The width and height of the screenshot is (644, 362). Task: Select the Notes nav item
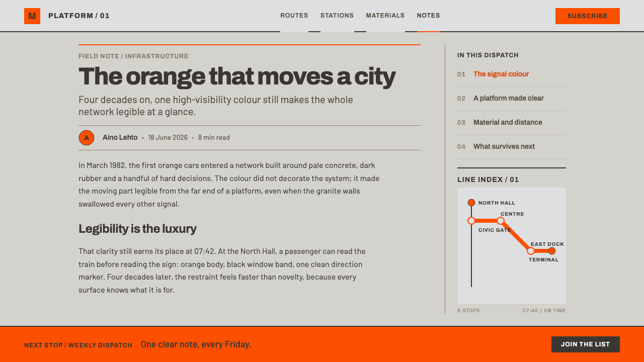(x=429, y=16)
